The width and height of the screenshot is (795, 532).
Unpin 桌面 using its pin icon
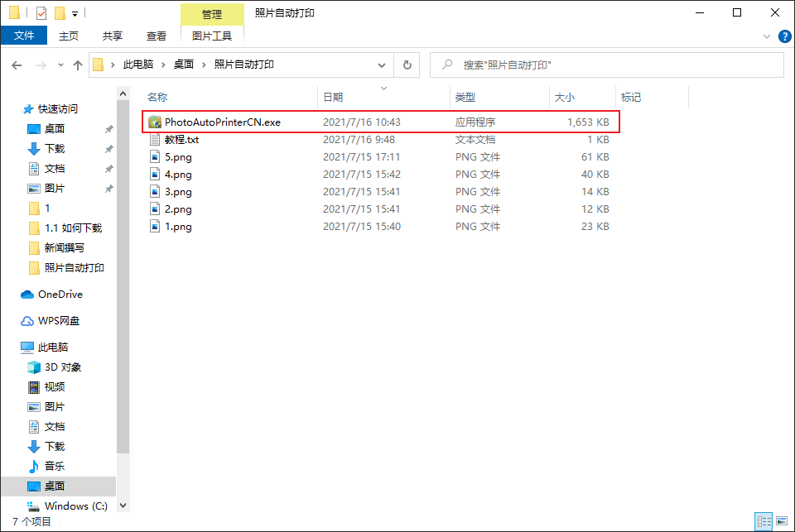pyautogui.click(x=108, y=129)
